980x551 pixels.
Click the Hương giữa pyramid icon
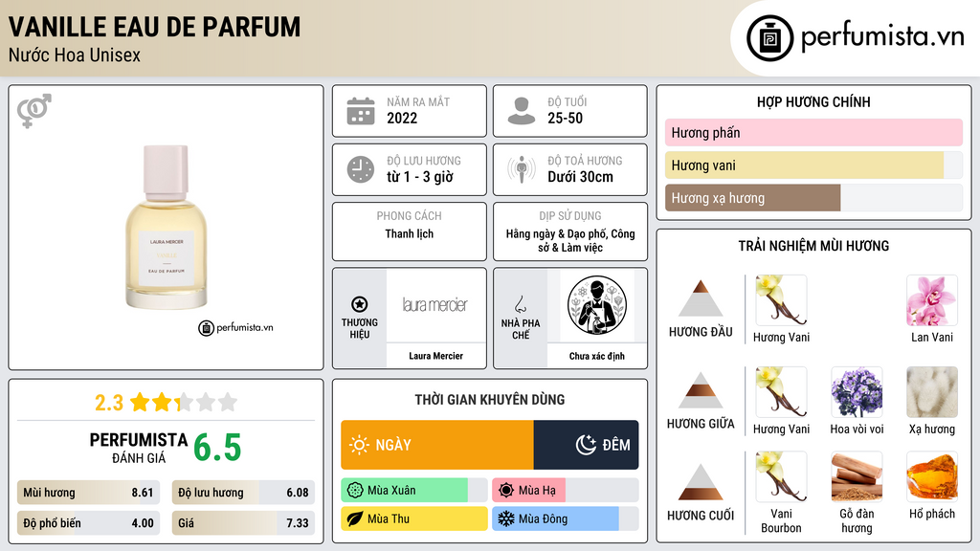click(701, 390)
